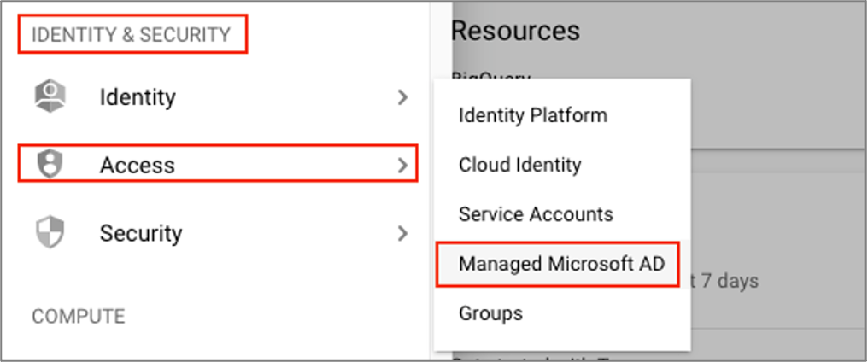This screenshot has height=362, width=868.
Task: Click the Identity person-badge icon
Action: (50, 96)
